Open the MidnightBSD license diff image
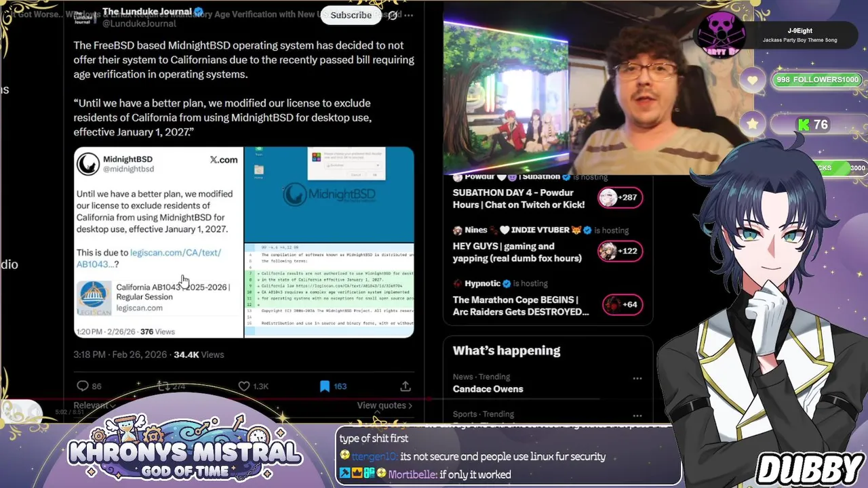This screenshot has width=868, height=488. [329, 290]
